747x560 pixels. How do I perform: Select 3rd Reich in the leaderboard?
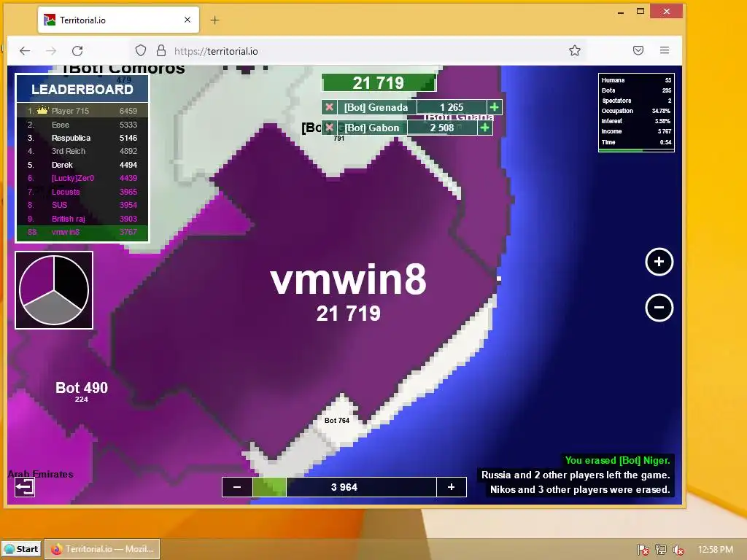[82, 152]
